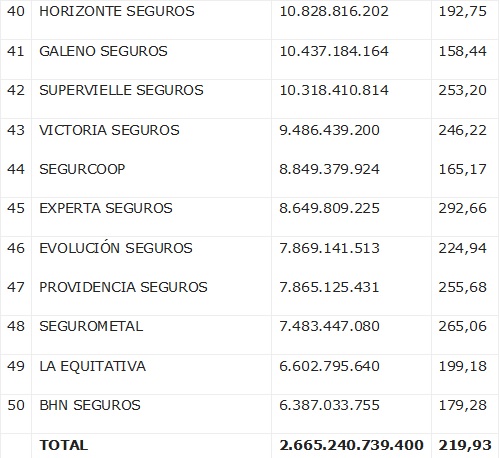This screenshot has width=500, height=458.
Task: Click the SEGUROMETAL company name
Action: click(x=91, y=326)
